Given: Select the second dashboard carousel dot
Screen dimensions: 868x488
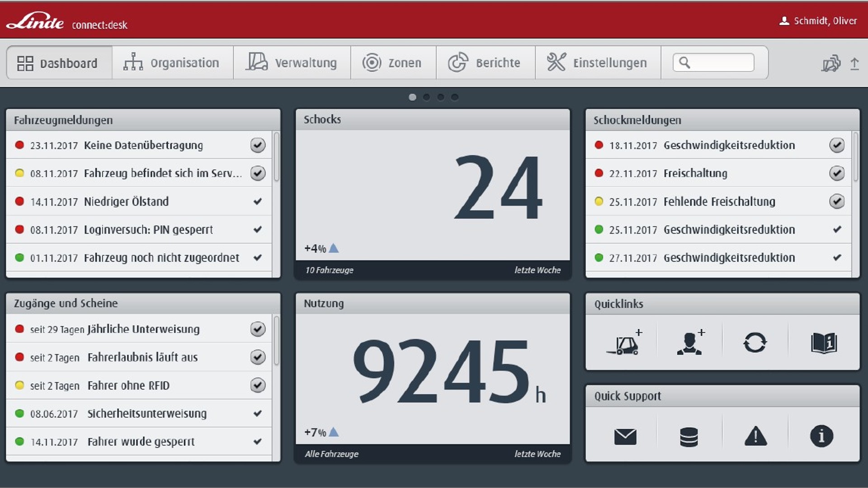Looking at the screenshot, I should tap(427, 96).
